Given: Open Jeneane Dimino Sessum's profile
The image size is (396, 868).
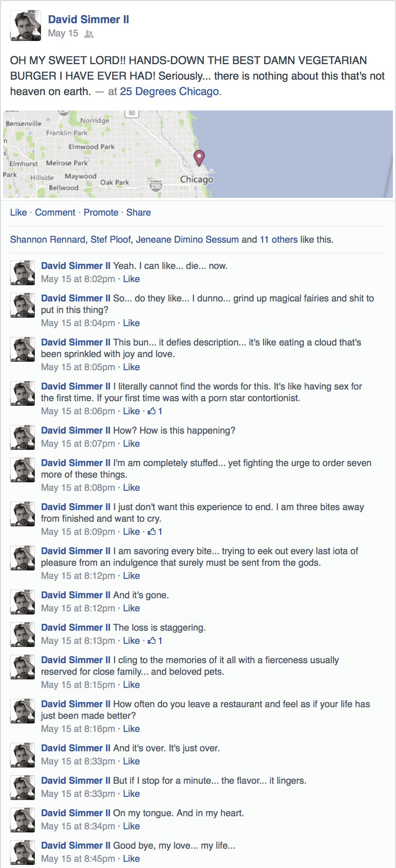Looking at the screenshot, I should (187, 240).
